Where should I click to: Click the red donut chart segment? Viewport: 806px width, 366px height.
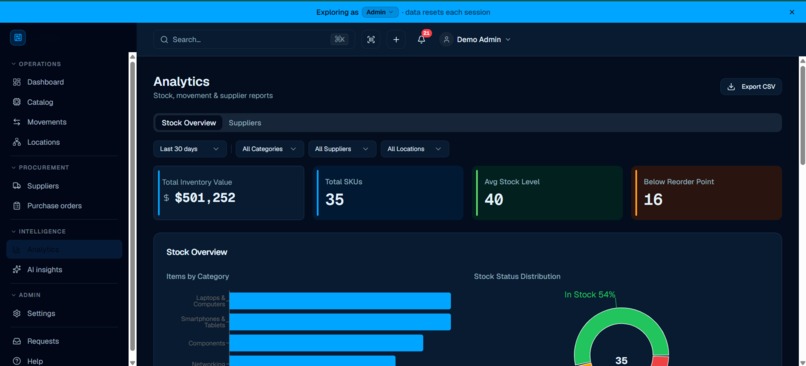[x=660, y=361]
